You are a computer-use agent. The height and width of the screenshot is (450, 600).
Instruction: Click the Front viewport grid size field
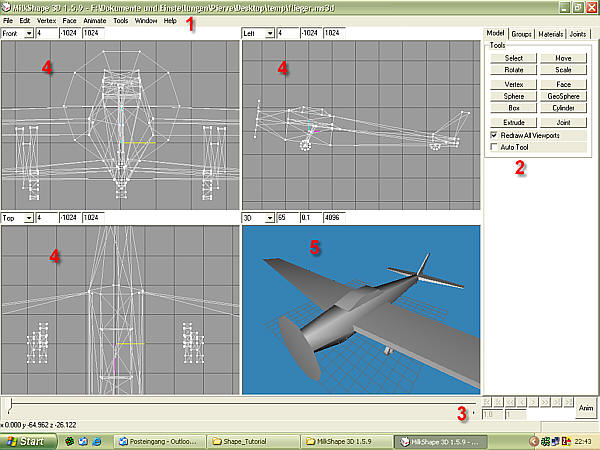point(47,33)
